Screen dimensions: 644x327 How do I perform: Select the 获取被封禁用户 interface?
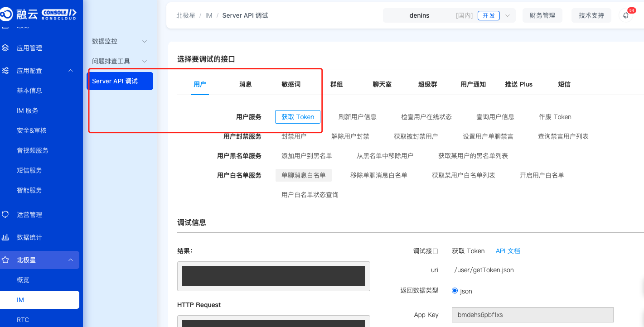(x=416, y=136)
